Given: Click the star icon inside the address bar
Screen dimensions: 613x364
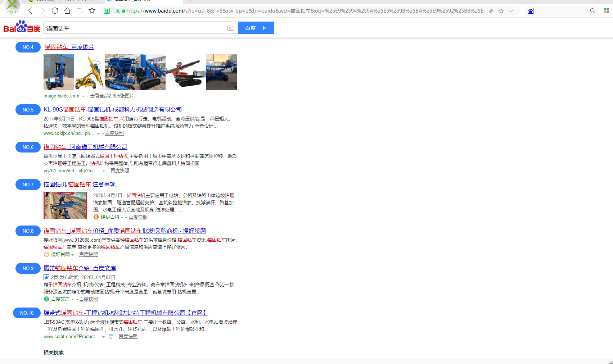Looking at the screenshot, I should [501, 11].
